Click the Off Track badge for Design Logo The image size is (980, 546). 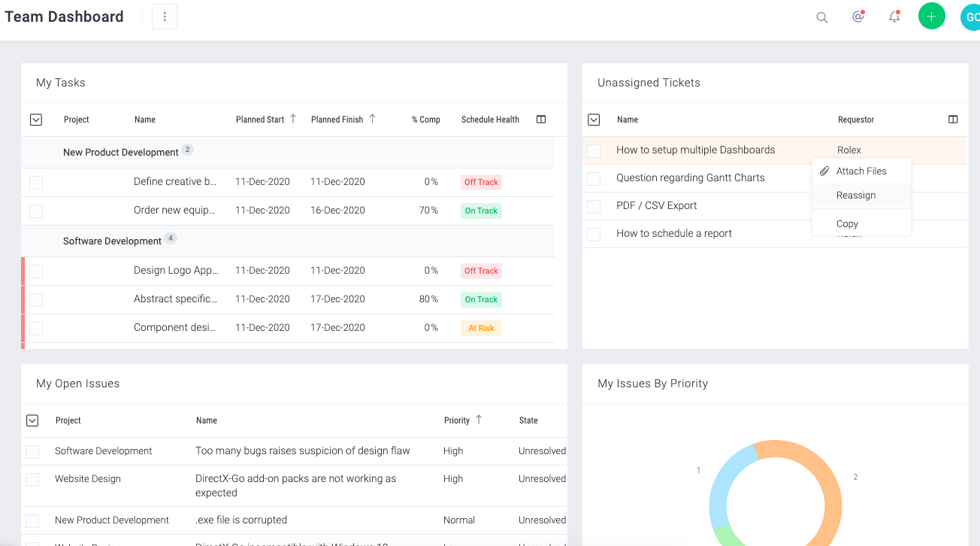(x=481, y=271)
